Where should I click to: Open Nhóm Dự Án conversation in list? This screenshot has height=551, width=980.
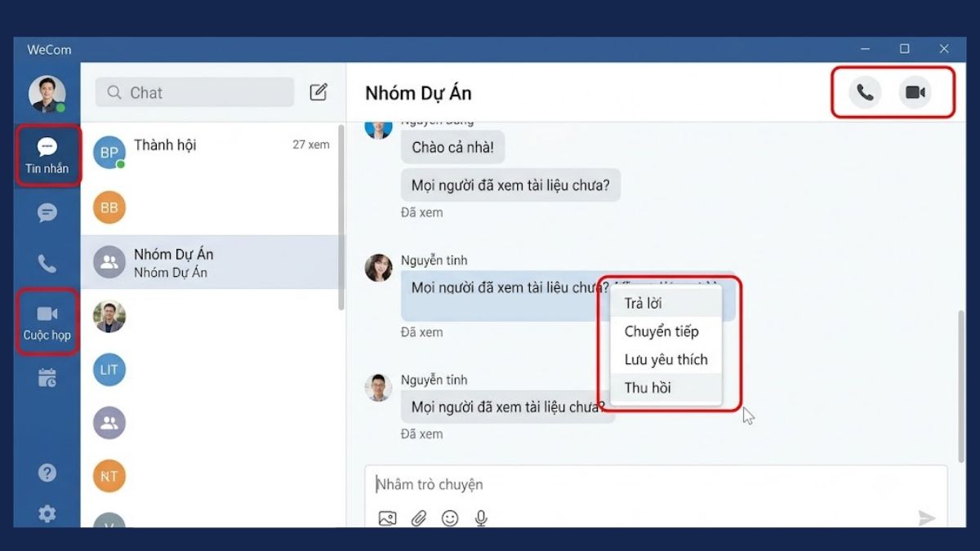click(x=211, y=262)
